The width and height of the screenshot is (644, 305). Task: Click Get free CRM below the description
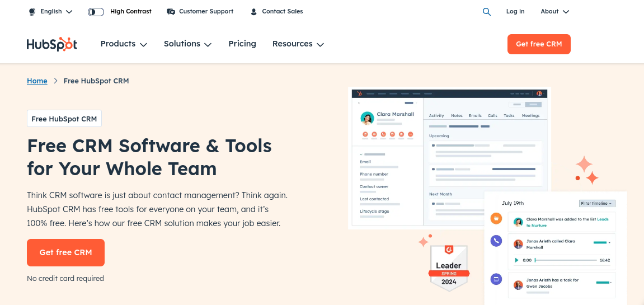pyautogui.click(x=65, y=252)
